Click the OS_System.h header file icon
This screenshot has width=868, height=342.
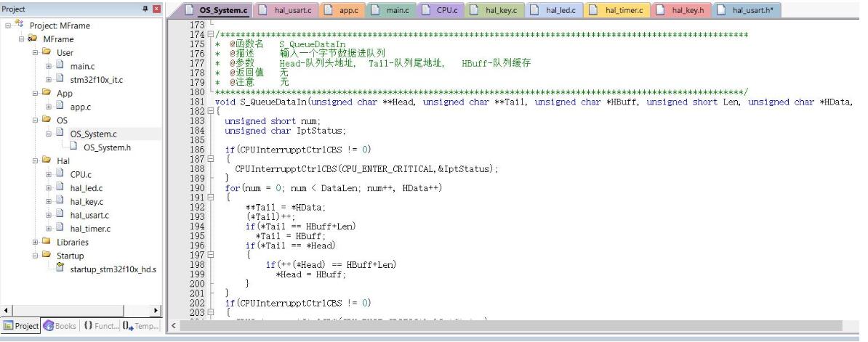73,147
